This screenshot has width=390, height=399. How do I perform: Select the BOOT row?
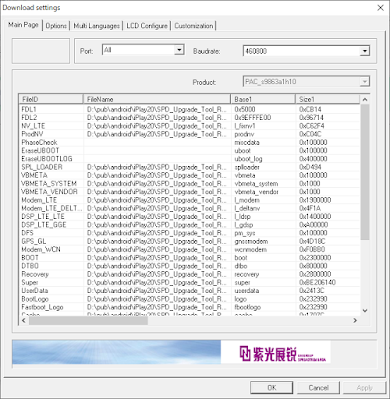click(189, 258)
